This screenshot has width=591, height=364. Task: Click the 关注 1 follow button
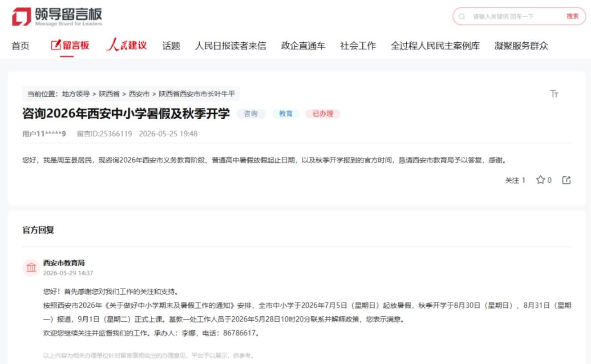[515, 180]
